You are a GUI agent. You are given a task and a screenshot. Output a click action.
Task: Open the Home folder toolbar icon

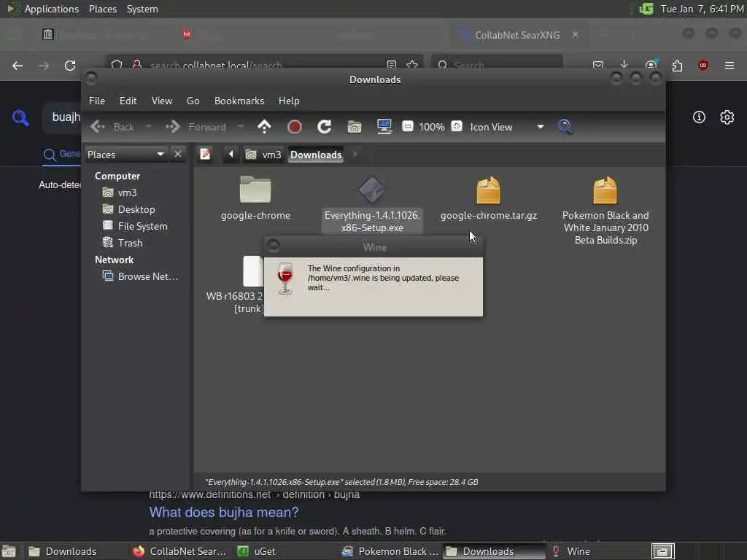(355, 127)
